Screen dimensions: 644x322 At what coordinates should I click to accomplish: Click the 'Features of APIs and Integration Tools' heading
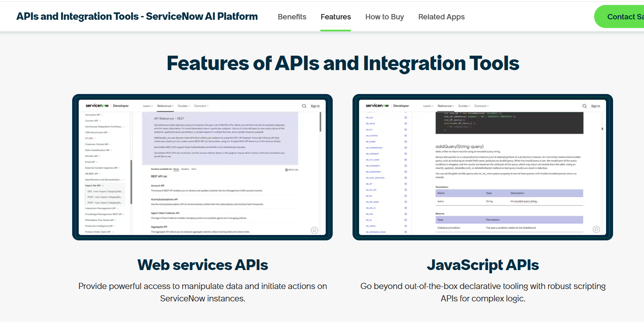click(343, 63)
